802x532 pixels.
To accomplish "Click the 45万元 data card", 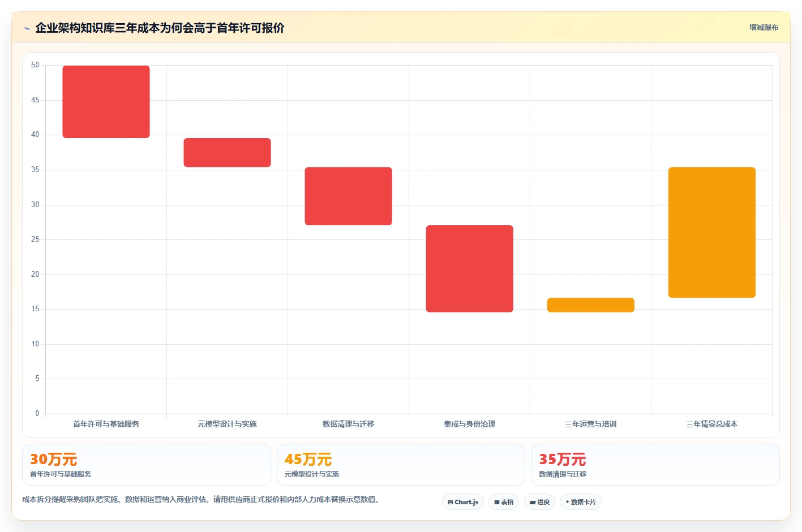I will (x=401, y=465).
